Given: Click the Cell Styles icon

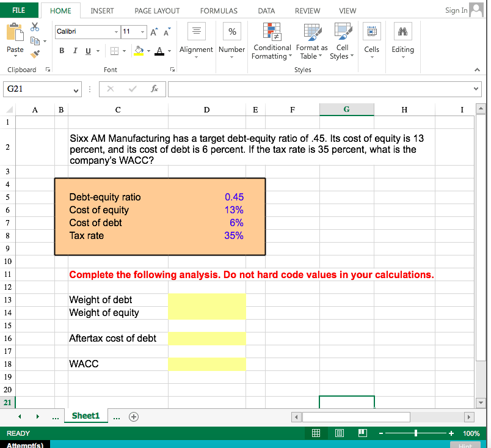Looking at the screenshot, I should pos(343,31).
